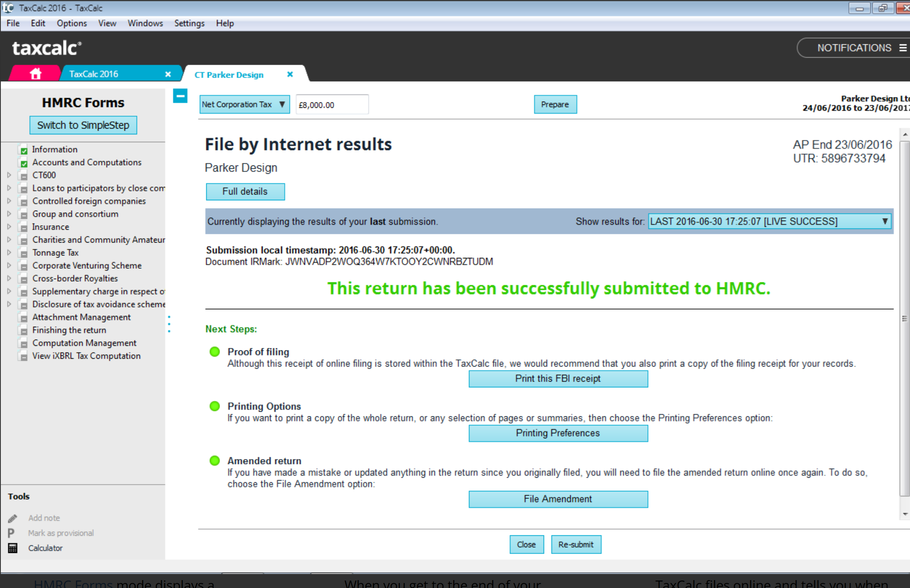Click the Add note pencil icon

tap(12, 518)
